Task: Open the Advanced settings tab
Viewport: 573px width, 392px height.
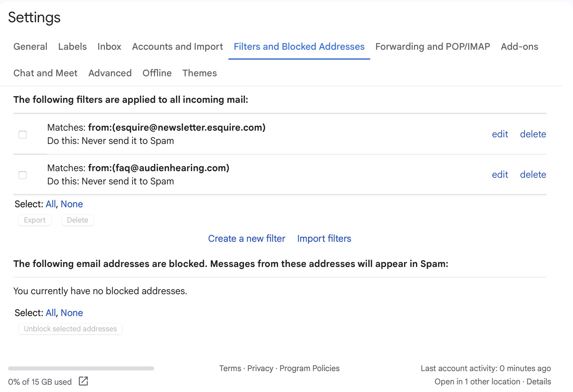Action: click(x=110, y=73)
